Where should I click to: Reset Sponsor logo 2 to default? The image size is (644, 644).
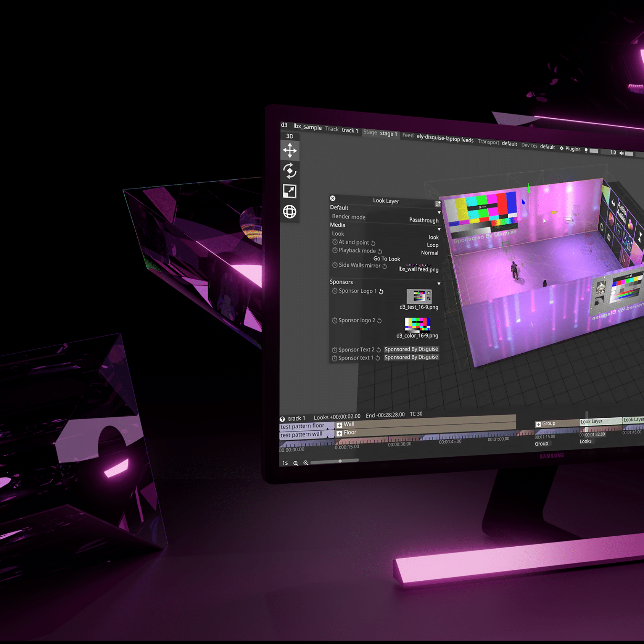tap(380, 321)
